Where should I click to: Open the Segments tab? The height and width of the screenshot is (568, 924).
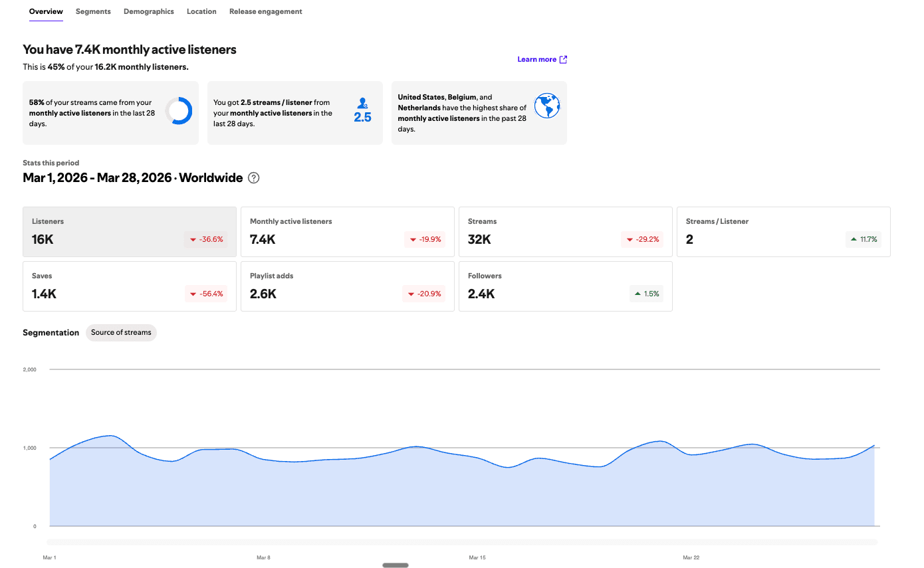[x=93, y=11]
